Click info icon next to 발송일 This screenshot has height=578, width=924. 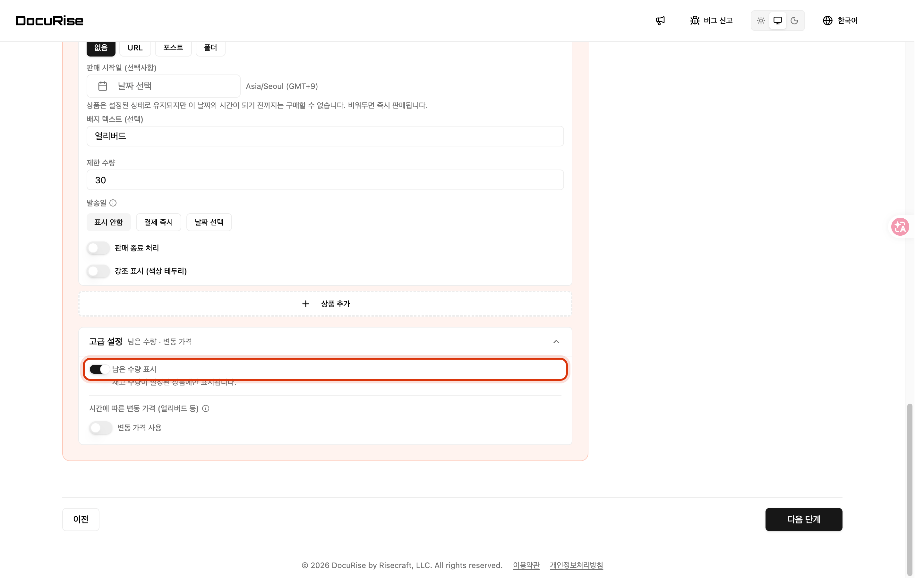coord(113,203)
